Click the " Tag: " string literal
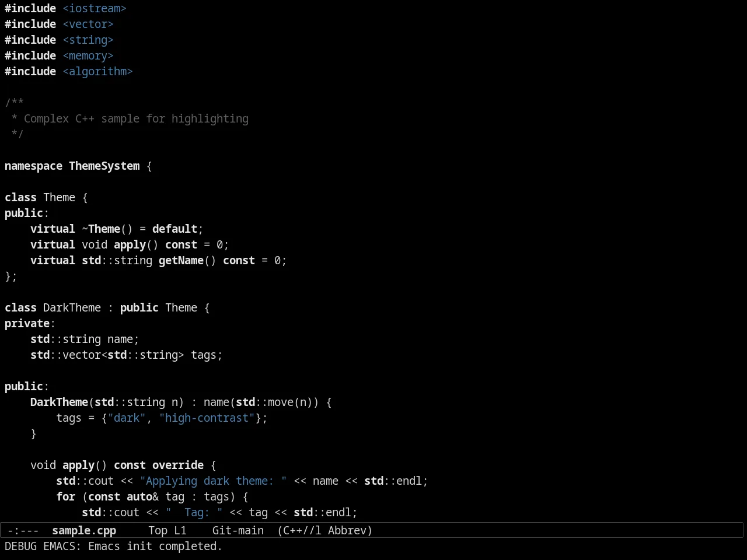 pos(194,512)
